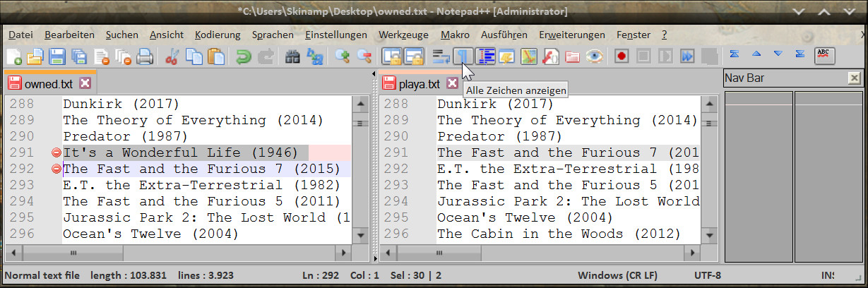Image resolution: width=868 pixels, height=288 pixels.
Task: Toggle synchronized horizontal scrolling
Action: tap(413, 56)
